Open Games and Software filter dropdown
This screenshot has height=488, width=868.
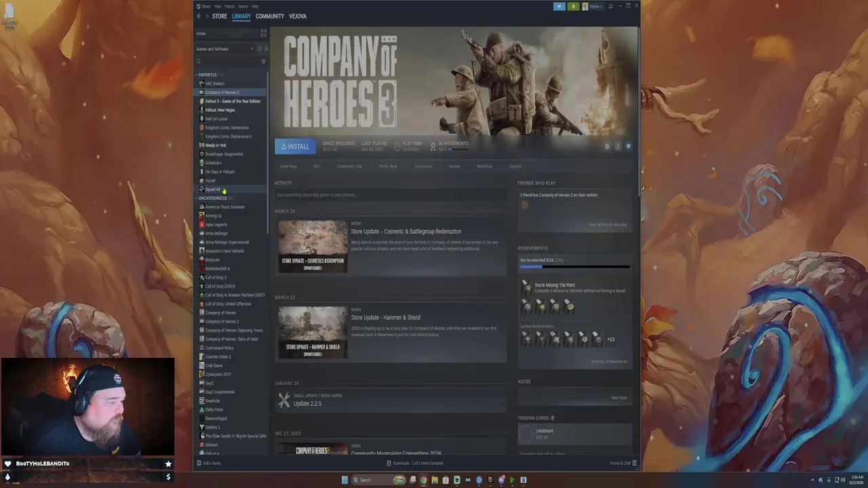(224, 49)
